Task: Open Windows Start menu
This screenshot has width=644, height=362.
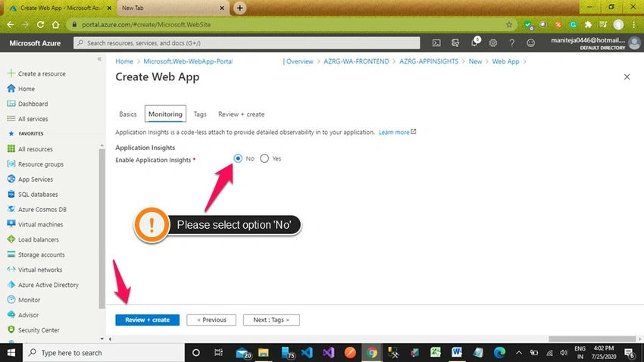Action: point(11,353)
